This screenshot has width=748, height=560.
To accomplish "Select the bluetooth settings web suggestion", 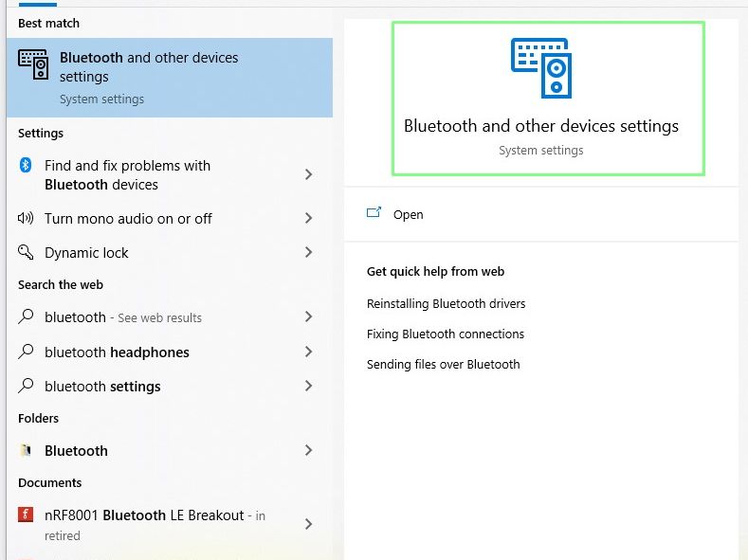I will [x=102, y=387].
